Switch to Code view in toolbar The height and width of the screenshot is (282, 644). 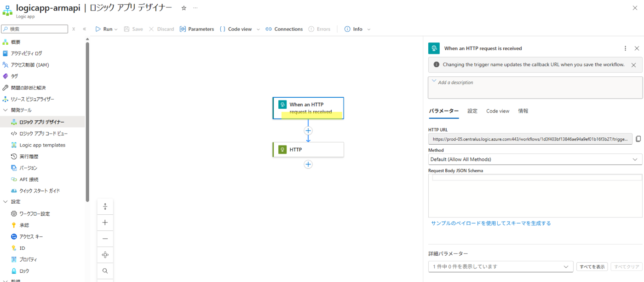[236, 29]
